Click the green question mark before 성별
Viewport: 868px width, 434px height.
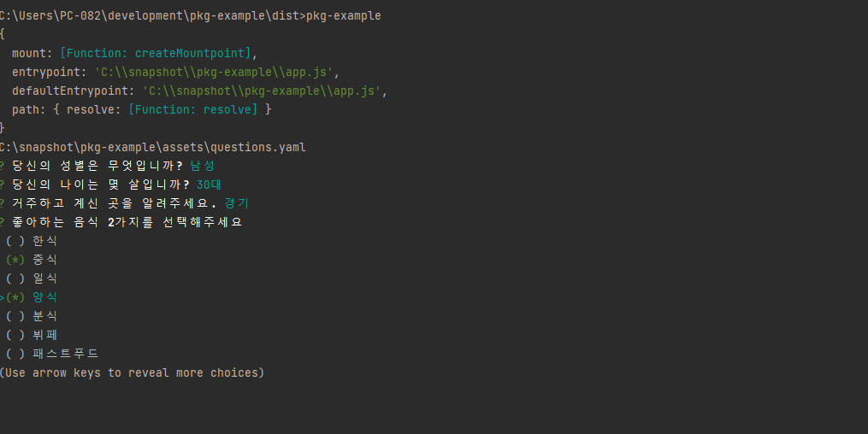coord(3,166)
